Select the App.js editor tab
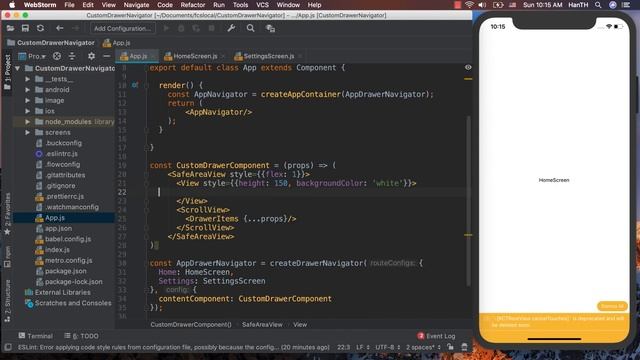The width and height of the screenshot is (640, 360). (138, 56)
